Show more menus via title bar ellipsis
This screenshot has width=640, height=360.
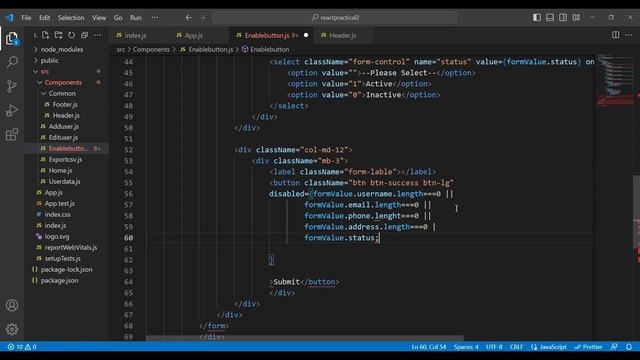tap(155, 18)
